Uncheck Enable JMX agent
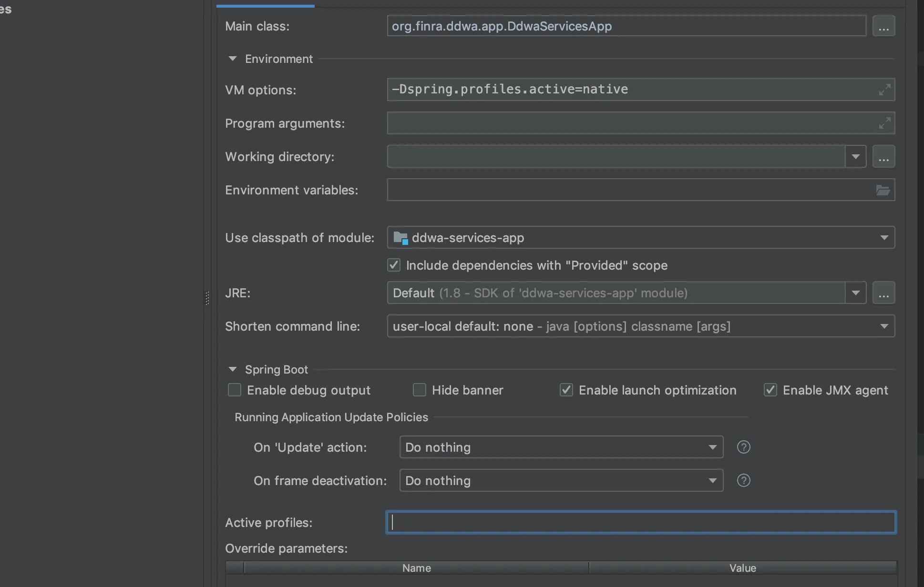Viewport: 924px width, 587px height. pyautogui.click(x=770, y=390)
